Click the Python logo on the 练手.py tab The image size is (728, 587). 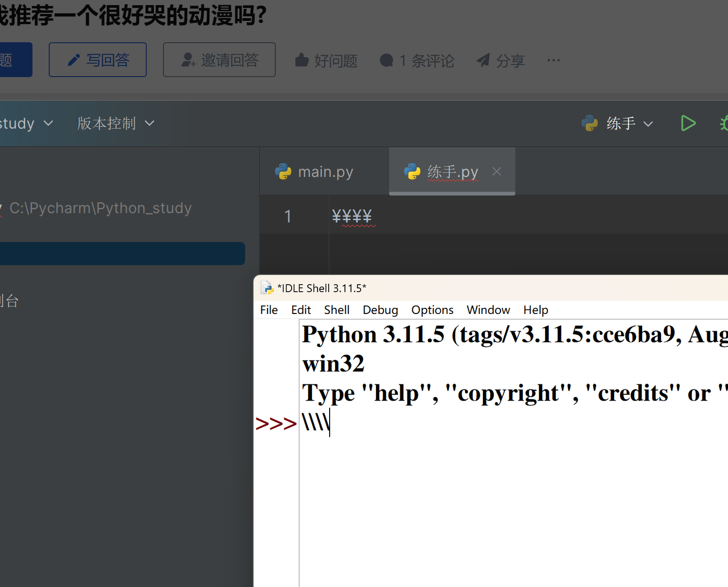pyautogui.click(x=413, y=171)
